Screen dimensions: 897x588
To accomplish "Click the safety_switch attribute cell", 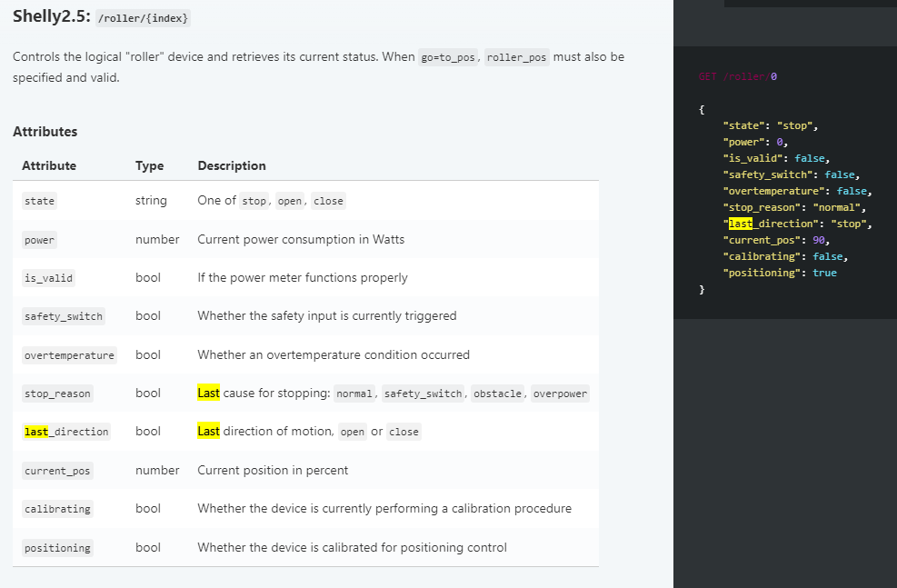I will click(x=64, y=316).
